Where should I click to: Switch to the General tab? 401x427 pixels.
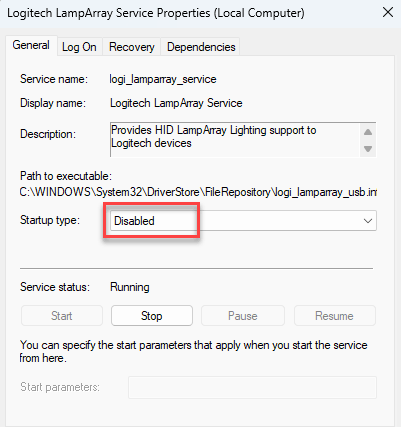[x=31, y=45]
